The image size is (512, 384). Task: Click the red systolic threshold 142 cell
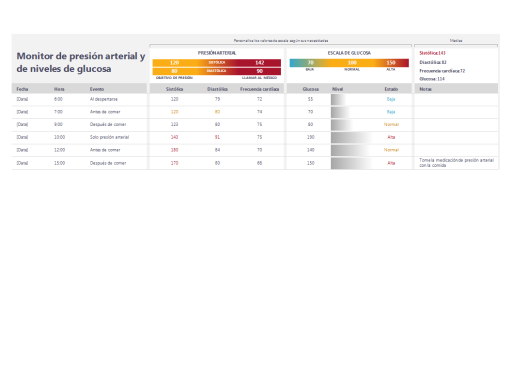[260, 63]
